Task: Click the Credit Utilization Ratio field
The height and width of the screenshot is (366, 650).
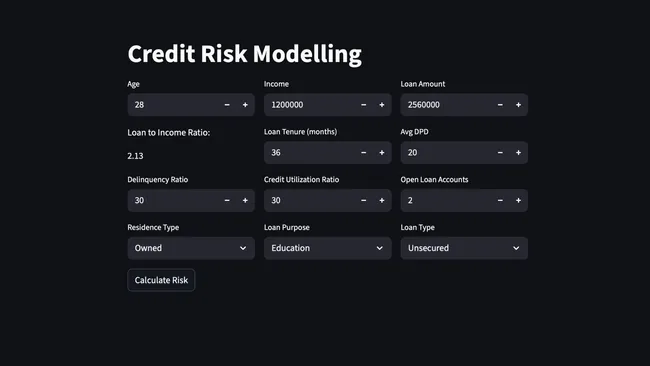Action: click(x=309, y=201)
